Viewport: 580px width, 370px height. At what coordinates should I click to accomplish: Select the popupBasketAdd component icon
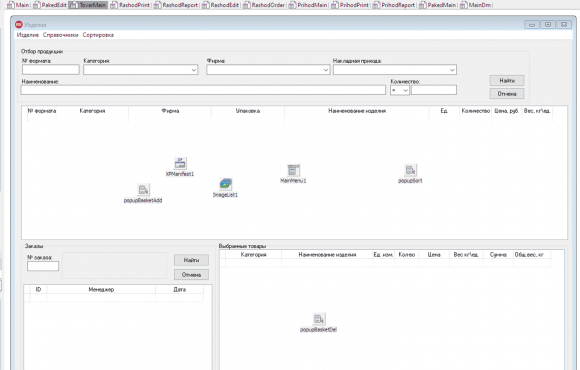click(x=143, y=190)
